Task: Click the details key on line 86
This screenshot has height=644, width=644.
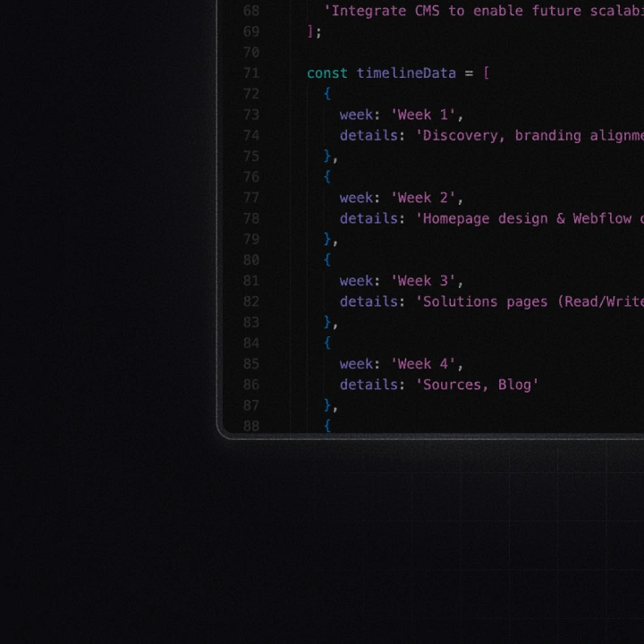Action: coord(369,385)
